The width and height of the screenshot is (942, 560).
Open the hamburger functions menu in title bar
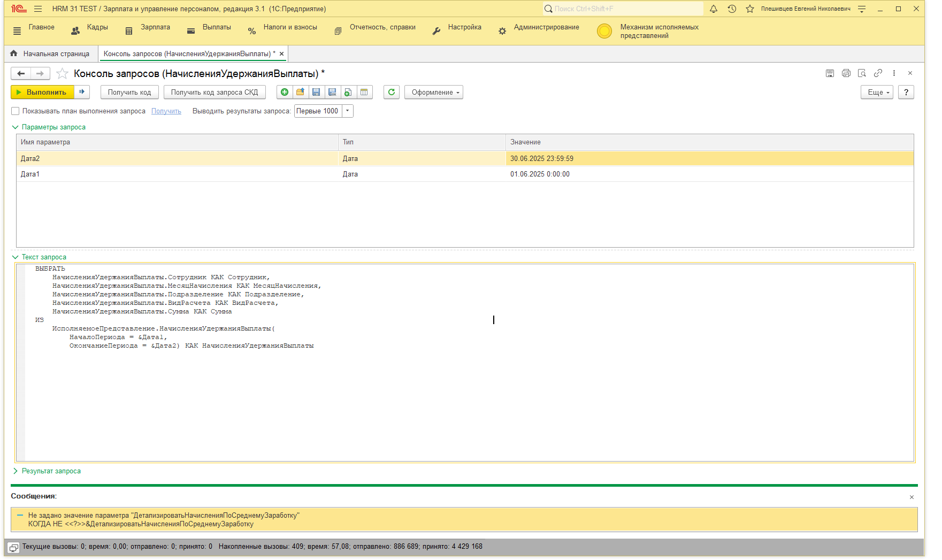(38, 9)
